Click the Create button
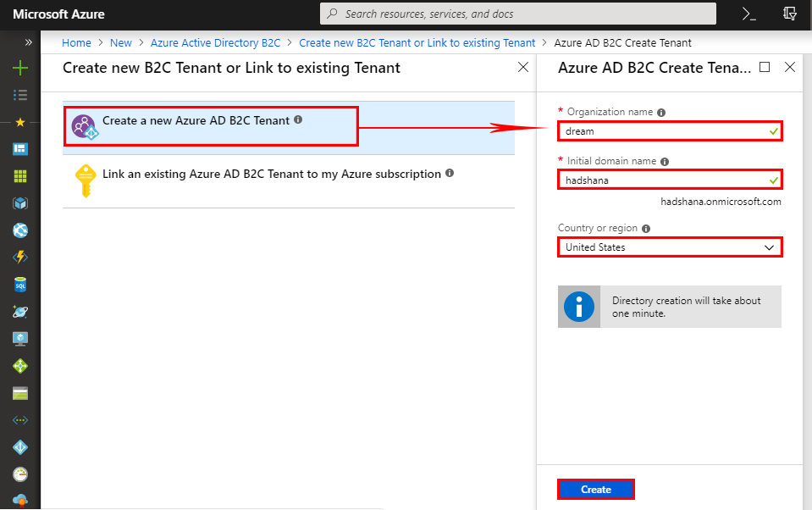 tap(595, 490)
